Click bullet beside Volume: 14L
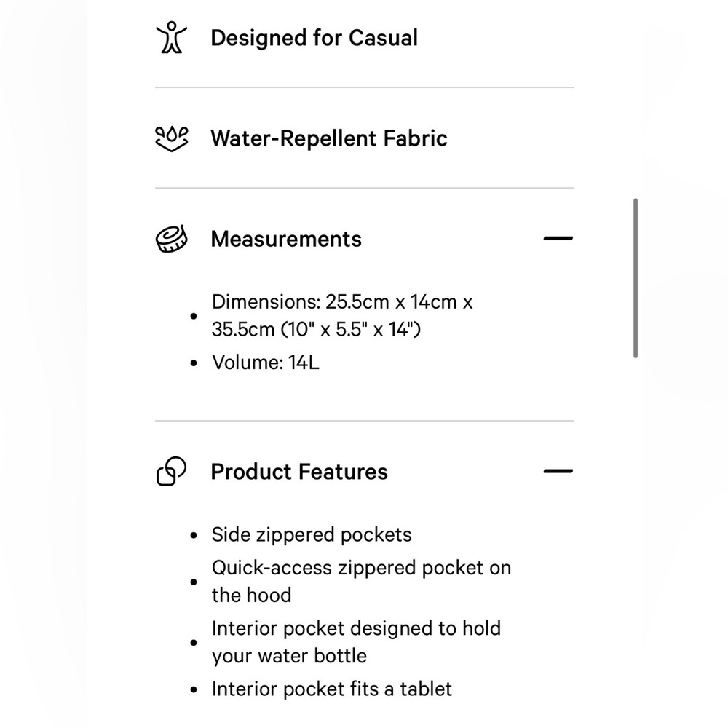This screenshot has width=728, height=728. coord(194,363)
